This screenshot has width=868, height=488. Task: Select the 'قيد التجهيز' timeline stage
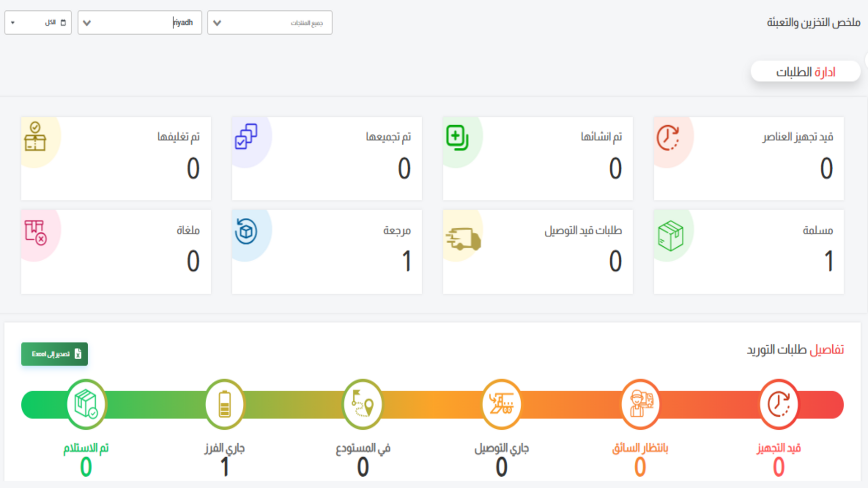pyautogui.click(x=778, y=404)
